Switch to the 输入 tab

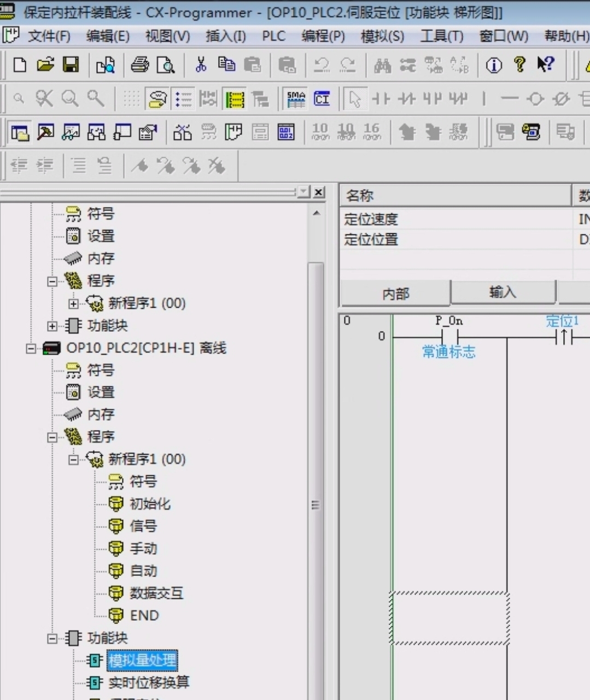point(503,293)
